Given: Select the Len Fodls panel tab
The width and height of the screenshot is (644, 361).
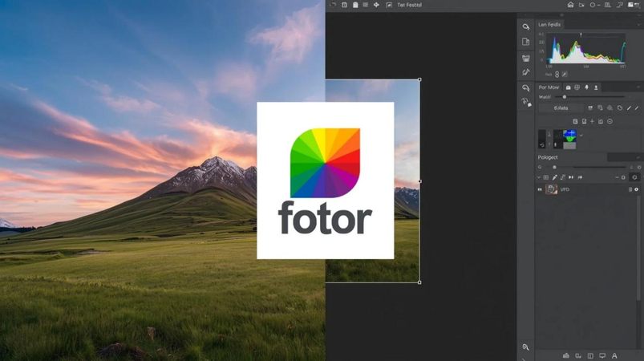Looking at the screenshot, I should point(550,25).
